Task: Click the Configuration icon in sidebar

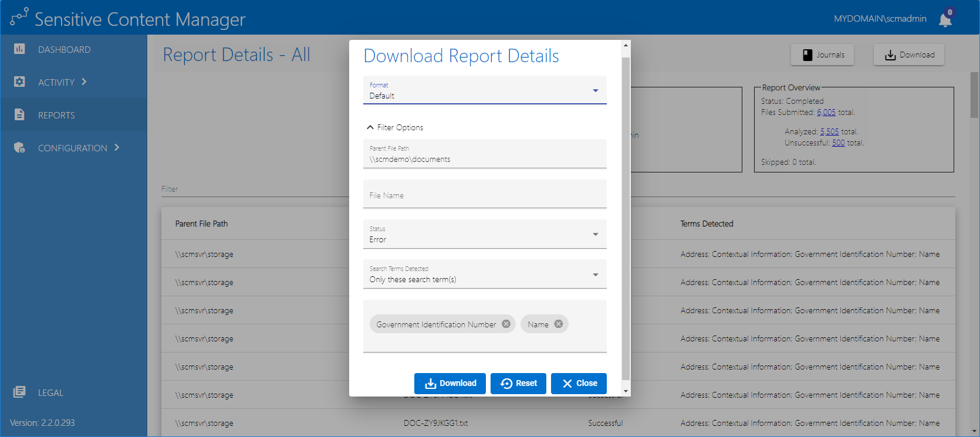Action: [19, 148]
